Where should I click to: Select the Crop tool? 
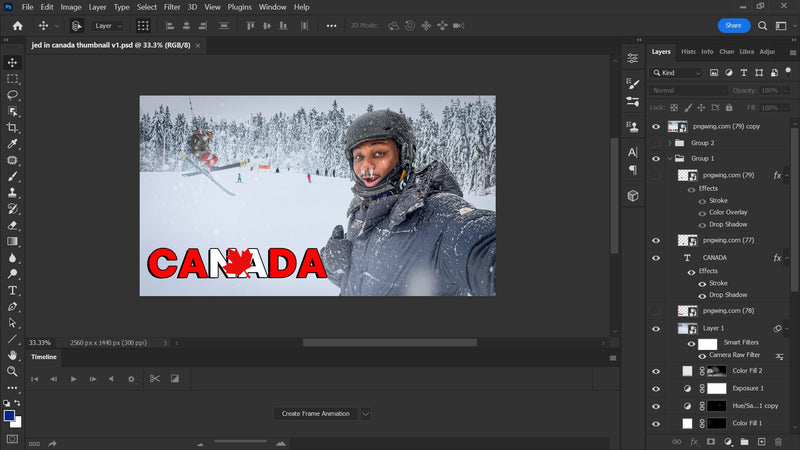pyautogui.click(x=13, y=128)
